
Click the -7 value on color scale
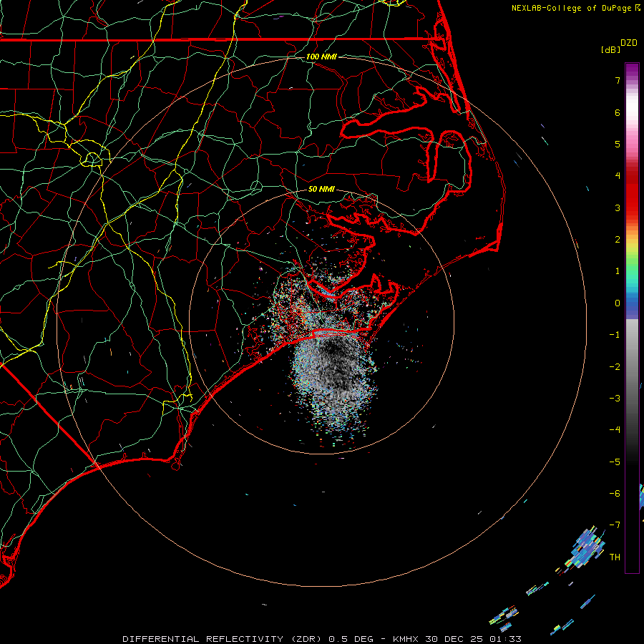615,525
